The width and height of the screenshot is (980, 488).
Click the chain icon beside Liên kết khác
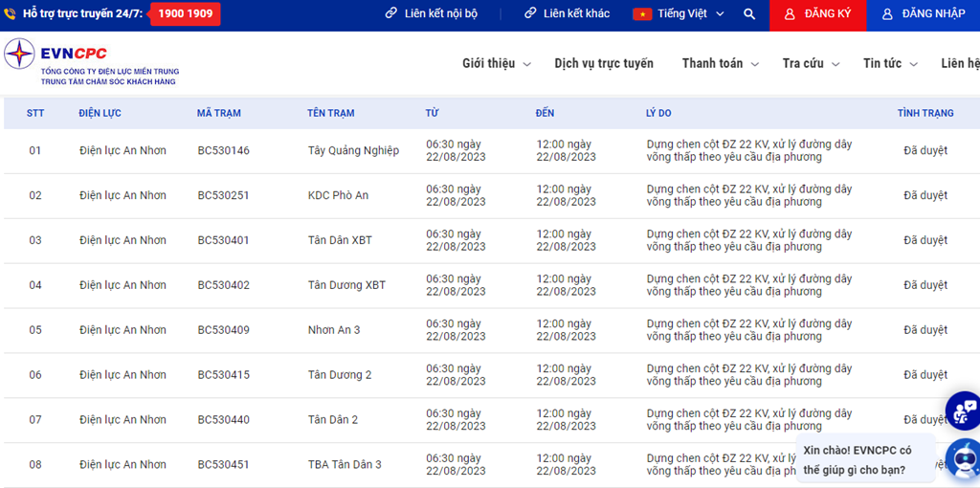(530, 13)
